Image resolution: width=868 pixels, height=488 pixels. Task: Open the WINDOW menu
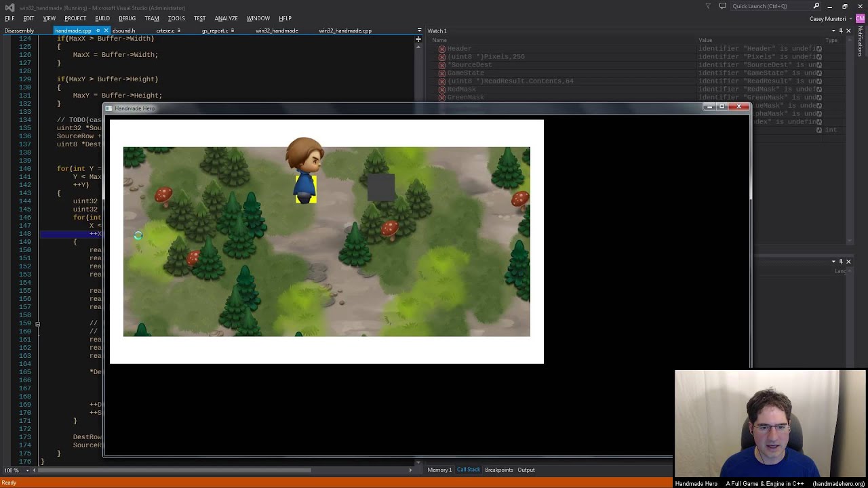click(258, 18)
